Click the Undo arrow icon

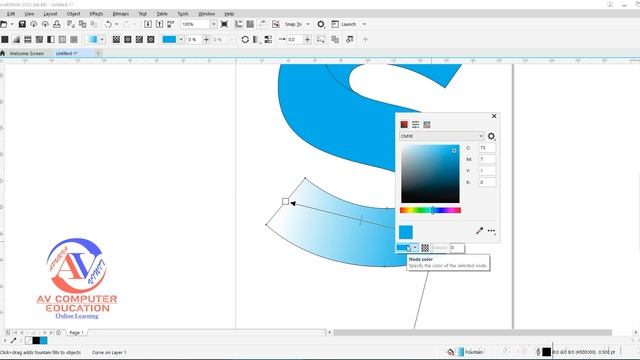pos(108,24)
